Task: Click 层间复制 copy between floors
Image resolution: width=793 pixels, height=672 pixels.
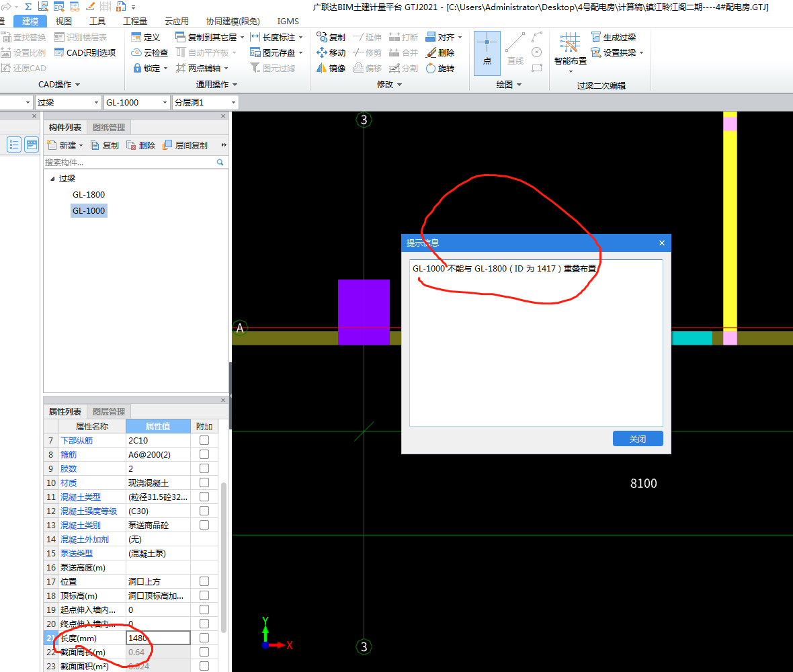Action: [185, 146]
